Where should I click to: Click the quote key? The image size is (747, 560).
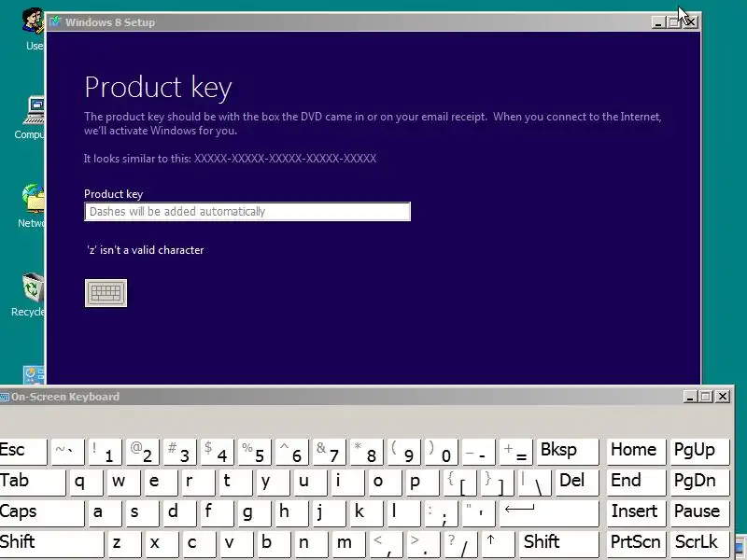pyautogui.click(x=479, y=512)
